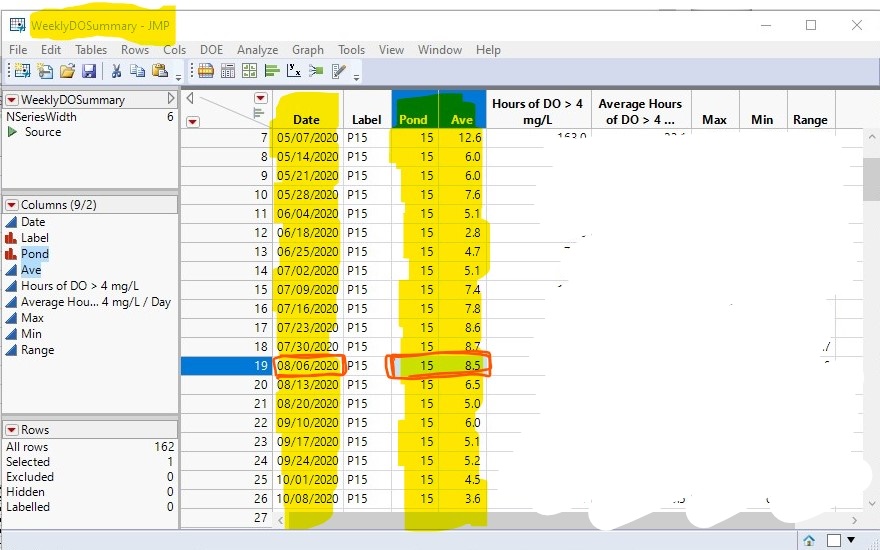
Task: Click the Save icon in the toolbar
Action: [89, 71]
